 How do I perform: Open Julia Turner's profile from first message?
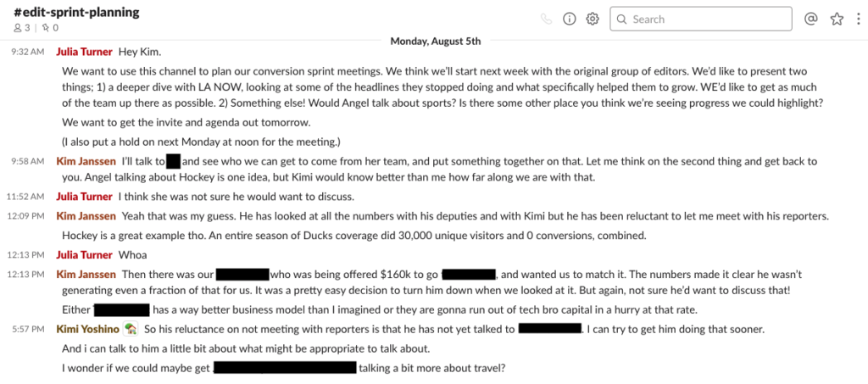point(84,51)
